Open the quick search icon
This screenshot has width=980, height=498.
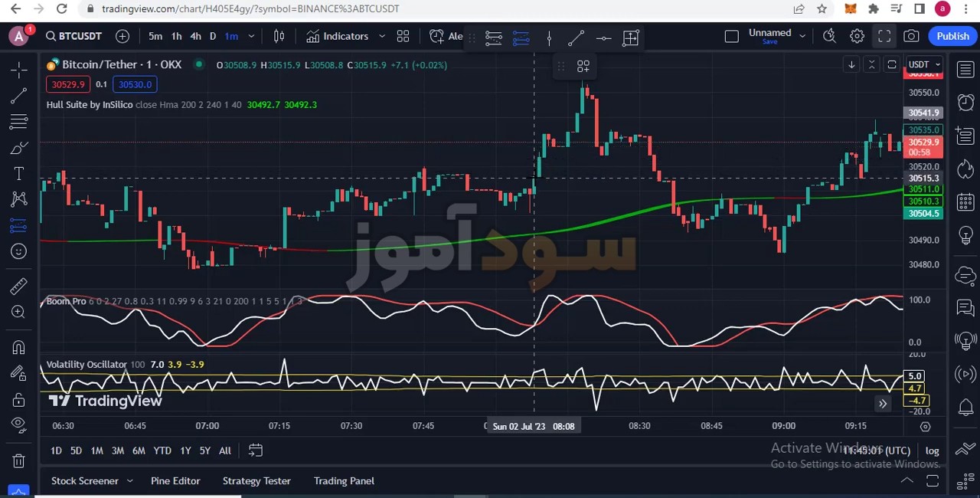829,36
